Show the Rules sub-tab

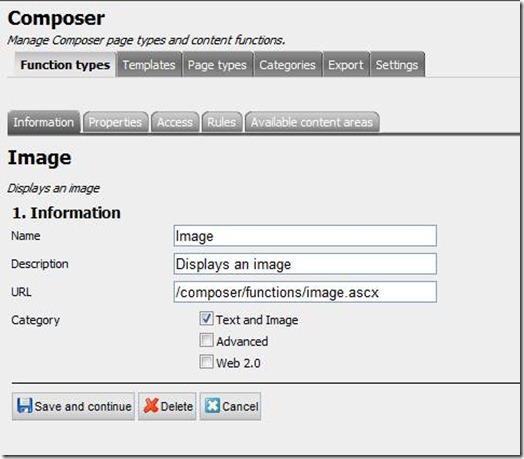(222, 122)
